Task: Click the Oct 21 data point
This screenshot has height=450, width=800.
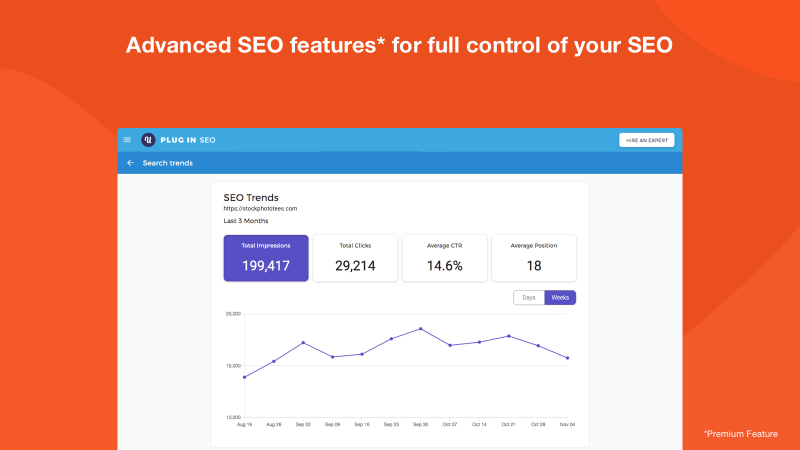Action: pyautogui.click(x=509, y=336)
